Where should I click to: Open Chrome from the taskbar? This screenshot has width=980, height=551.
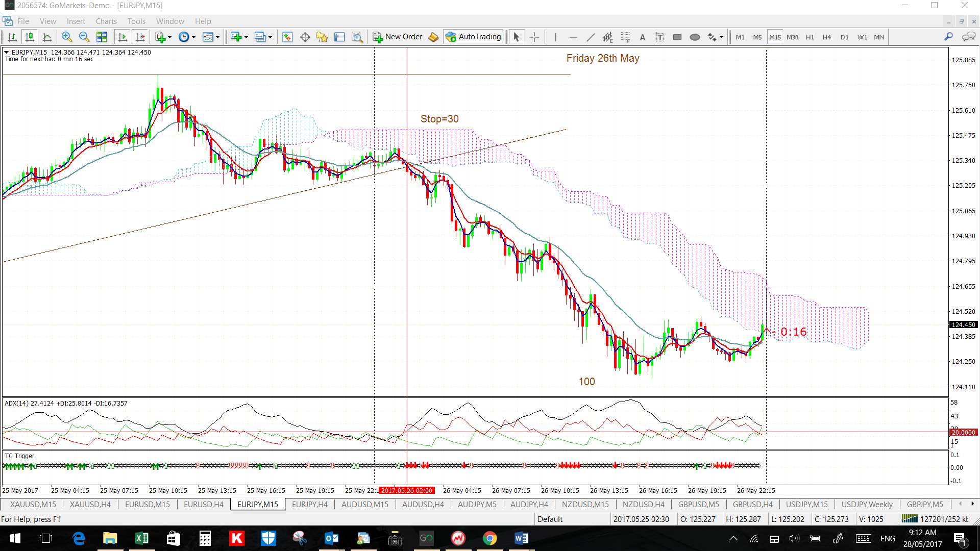click(489, 538)
